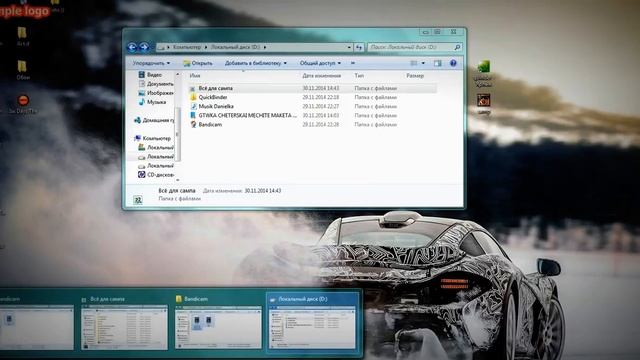Select the Bandicam folder icon in file list
This screenshot has height=360, width=640.
(x=193, y=124)
